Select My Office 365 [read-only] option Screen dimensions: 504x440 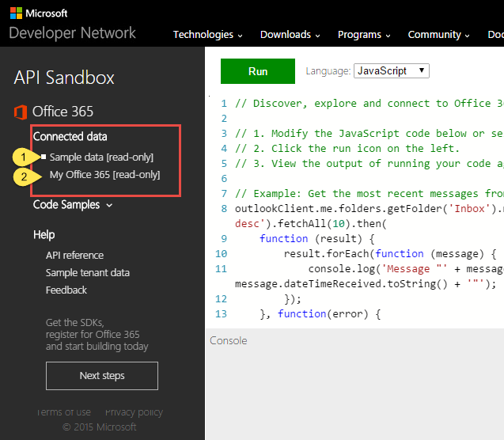tap(104, 174)
